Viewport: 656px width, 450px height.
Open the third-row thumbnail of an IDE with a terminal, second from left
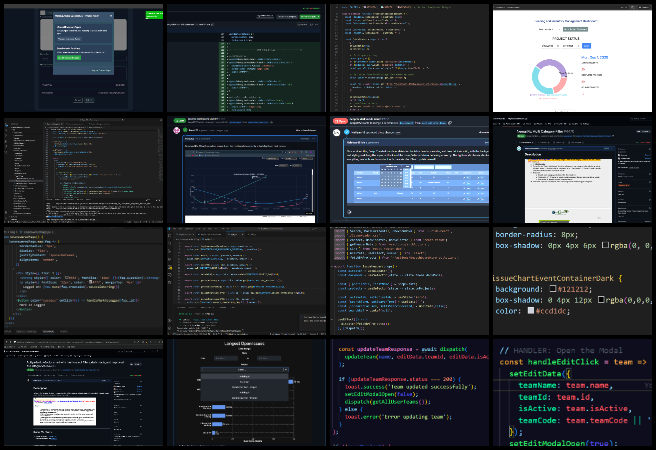(246, 281)
